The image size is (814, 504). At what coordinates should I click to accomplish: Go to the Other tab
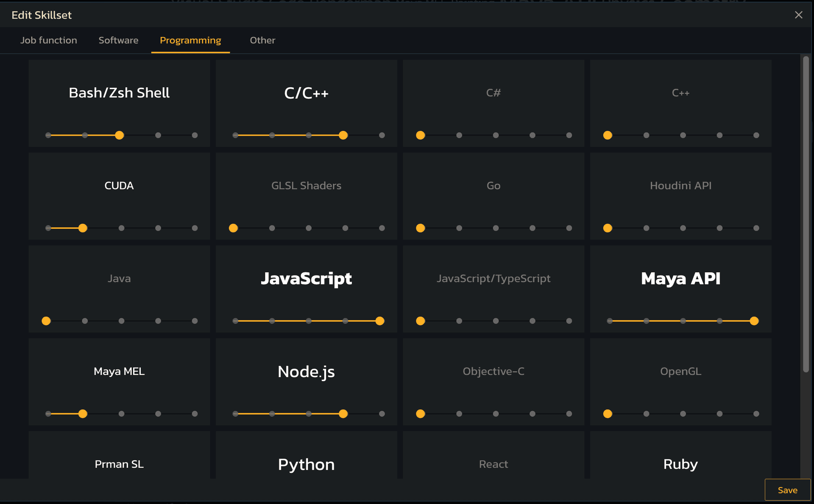pyautogui.click(x=262, y=40)
